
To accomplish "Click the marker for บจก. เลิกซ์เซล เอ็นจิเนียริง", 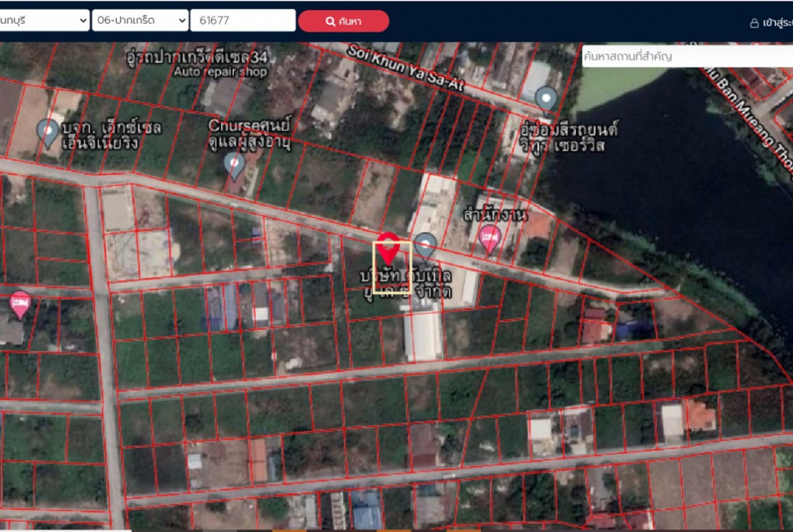I will point(48,134).
